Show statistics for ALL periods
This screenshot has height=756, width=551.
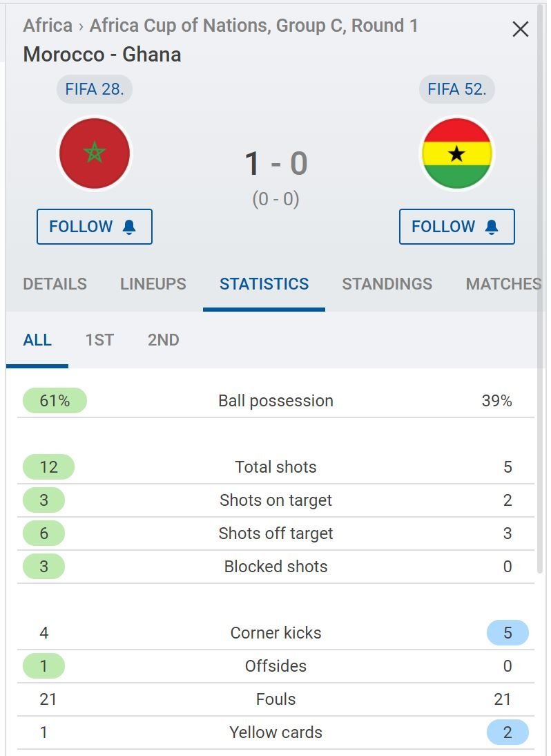(x=37, y=340)
